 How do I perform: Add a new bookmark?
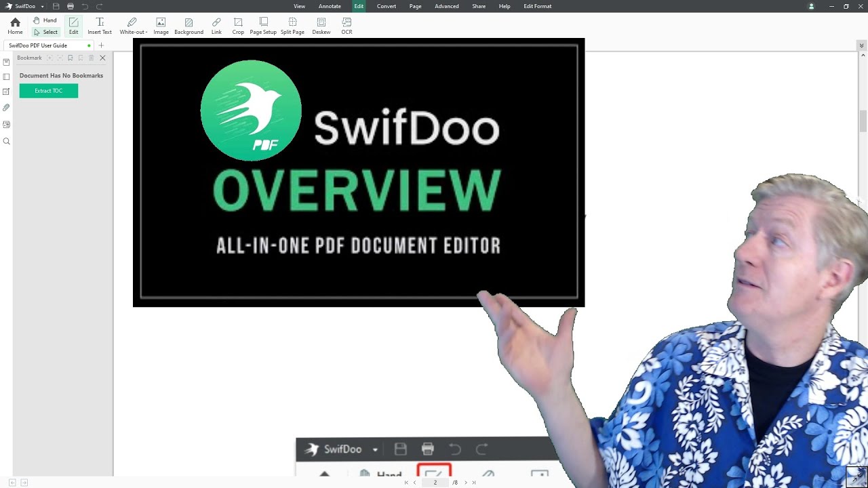coord(70,58)
